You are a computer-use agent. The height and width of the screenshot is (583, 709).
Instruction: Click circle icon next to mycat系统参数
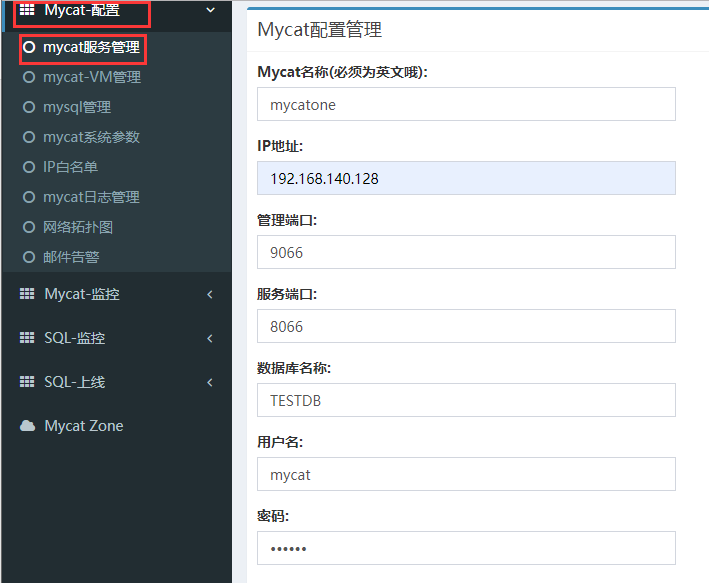coord(29,137)
